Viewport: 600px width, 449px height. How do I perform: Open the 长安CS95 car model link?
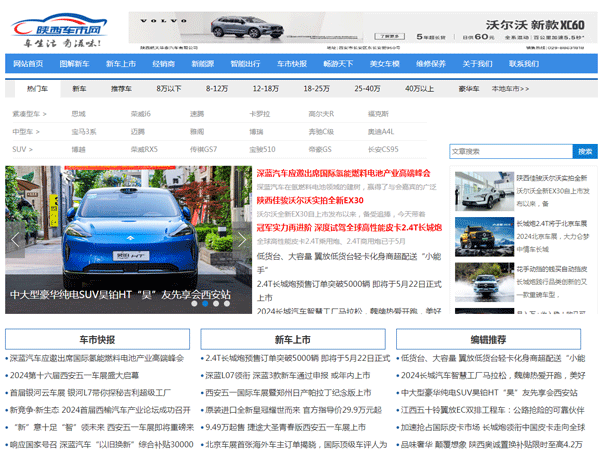[383, 149]
